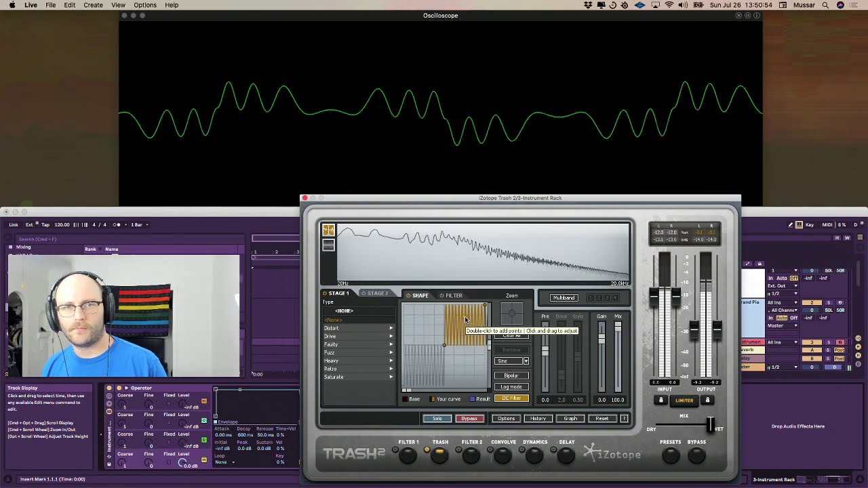Toggle Log mode
This screenshot has width=868, height=488.
click(511, 387)
